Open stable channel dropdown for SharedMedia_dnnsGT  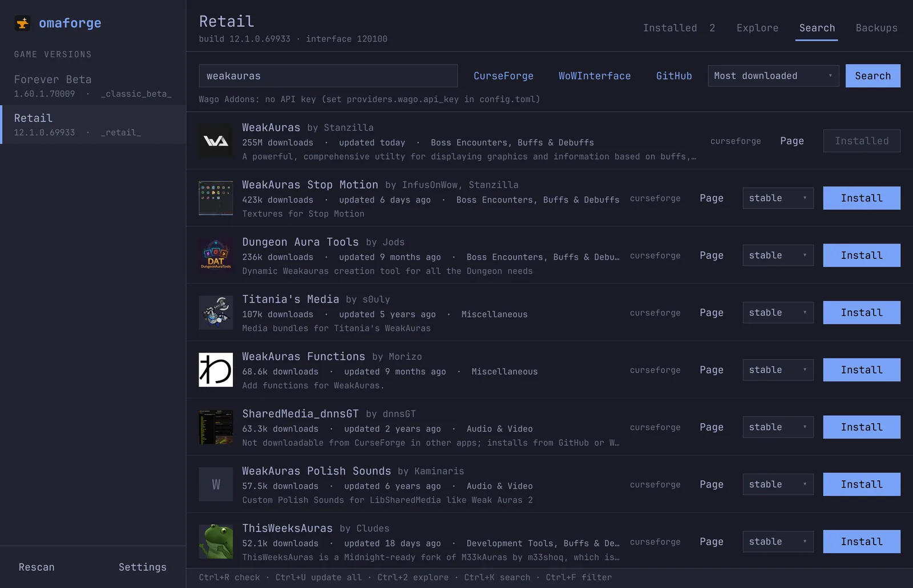[x=778, y=427]
